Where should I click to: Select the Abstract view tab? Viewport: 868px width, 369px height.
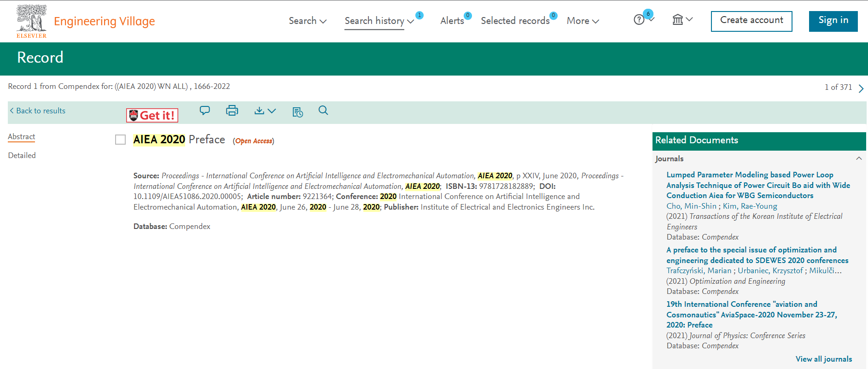(x=22, y=137)
